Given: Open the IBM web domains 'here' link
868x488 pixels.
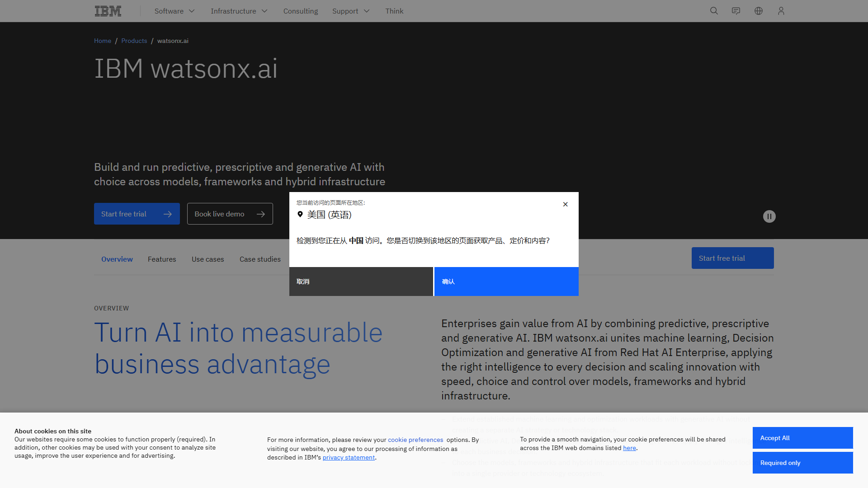Looking at the screenshot, I should 629,448.
